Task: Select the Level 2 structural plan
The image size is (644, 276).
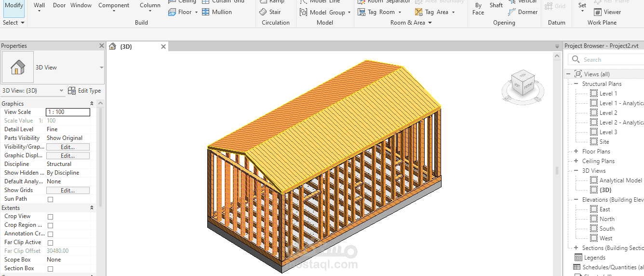Action: click(x=608, y=113)
